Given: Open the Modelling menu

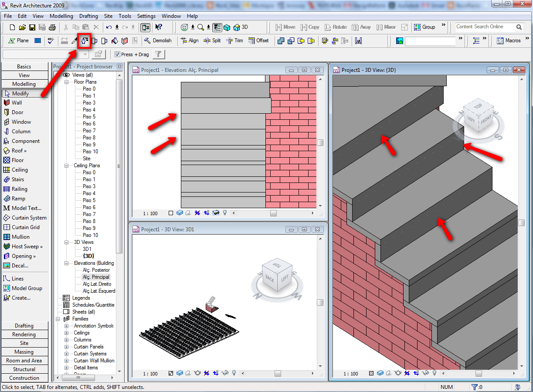Looking at the screenshot, I should (61, 16).
